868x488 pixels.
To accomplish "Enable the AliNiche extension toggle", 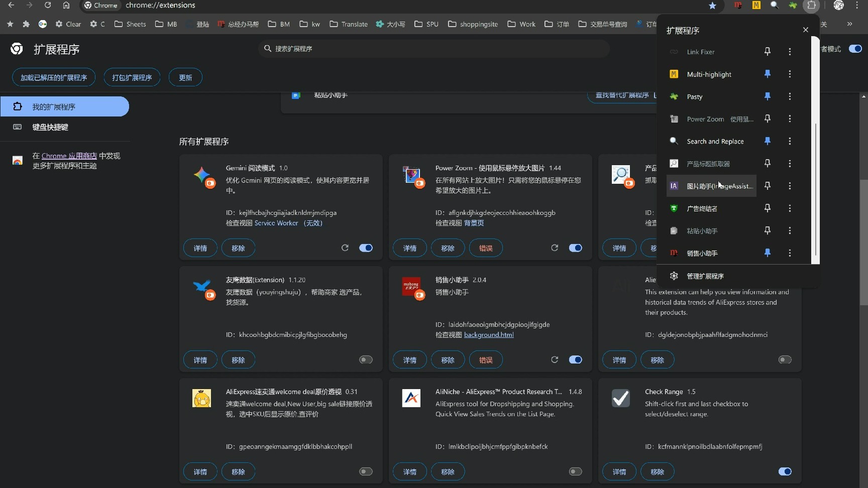I will point(575,471).
